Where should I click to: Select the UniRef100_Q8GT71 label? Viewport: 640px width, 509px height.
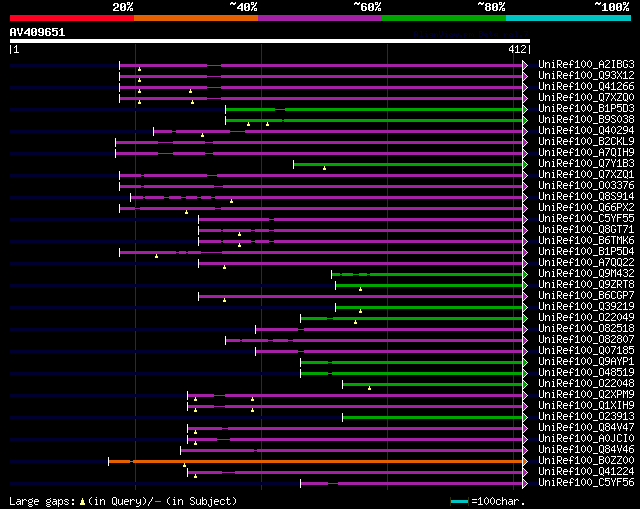pyautogui.click(x=586, y=230)
